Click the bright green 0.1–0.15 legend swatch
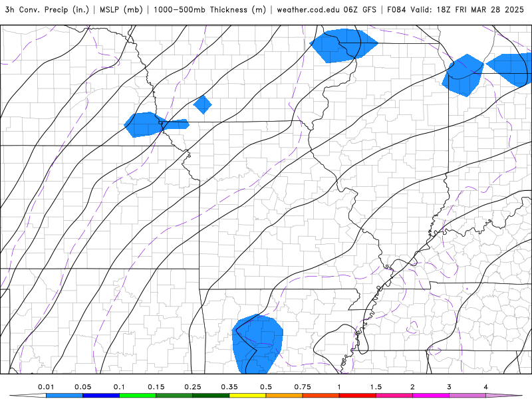 coord(138,396)
